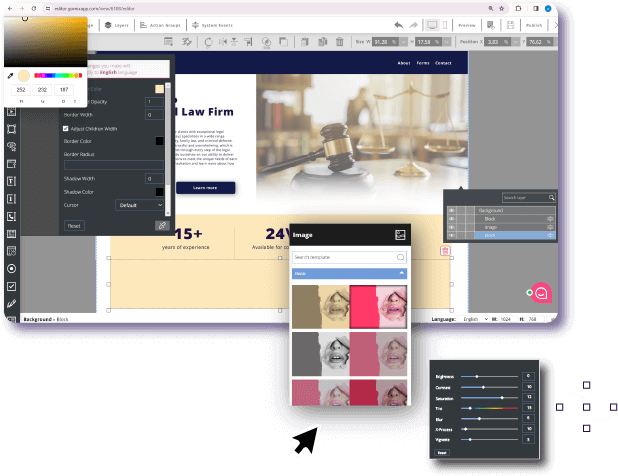Hide the Background layer via eye icon
The height and width of the screenshot is (476, 618).
(x=451, y=211)
